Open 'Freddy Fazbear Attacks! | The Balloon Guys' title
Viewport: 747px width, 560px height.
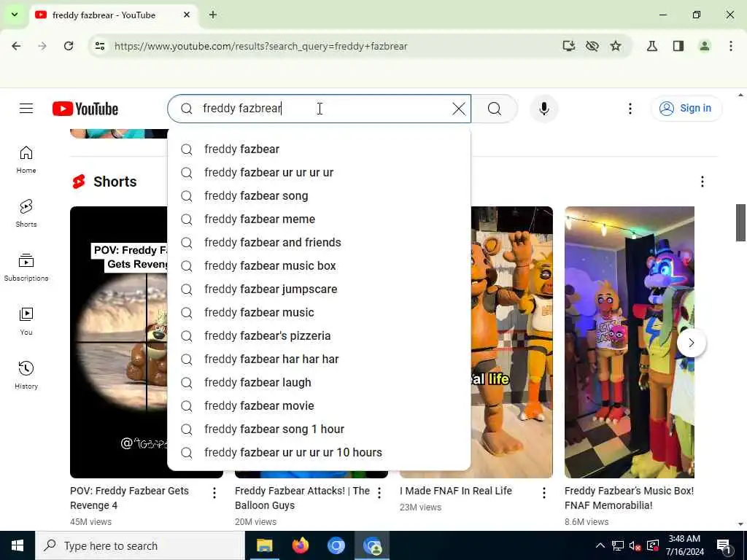coord(302,498)
